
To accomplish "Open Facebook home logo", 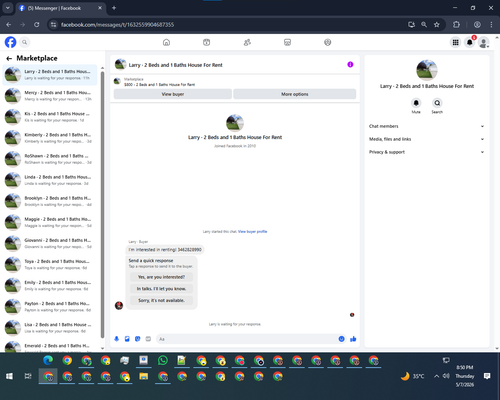I will click(x=10, y=42).
